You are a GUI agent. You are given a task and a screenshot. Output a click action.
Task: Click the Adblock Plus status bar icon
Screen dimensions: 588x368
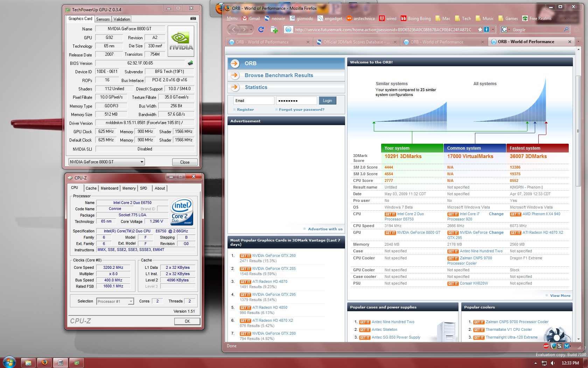546,346
